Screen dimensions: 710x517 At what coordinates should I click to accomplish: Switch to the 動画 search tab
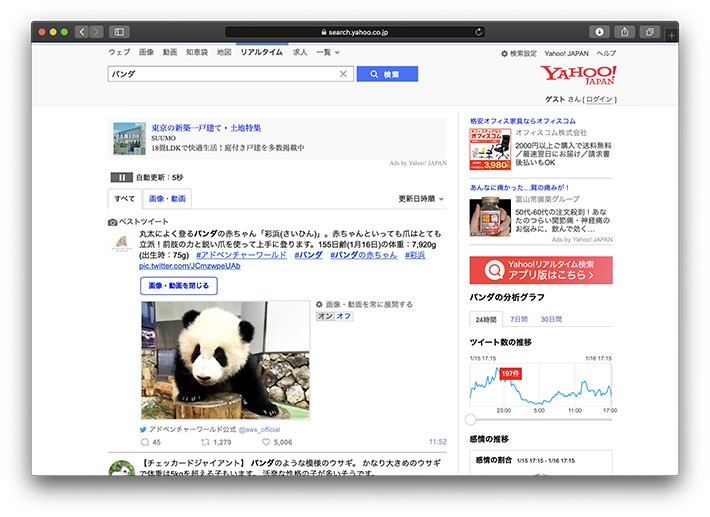click(x=170, y=53)
